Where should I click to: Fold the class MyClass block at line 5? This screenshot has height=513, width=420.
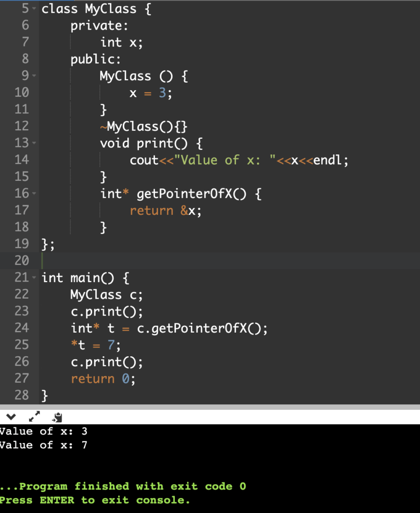(x=34, y=9)
